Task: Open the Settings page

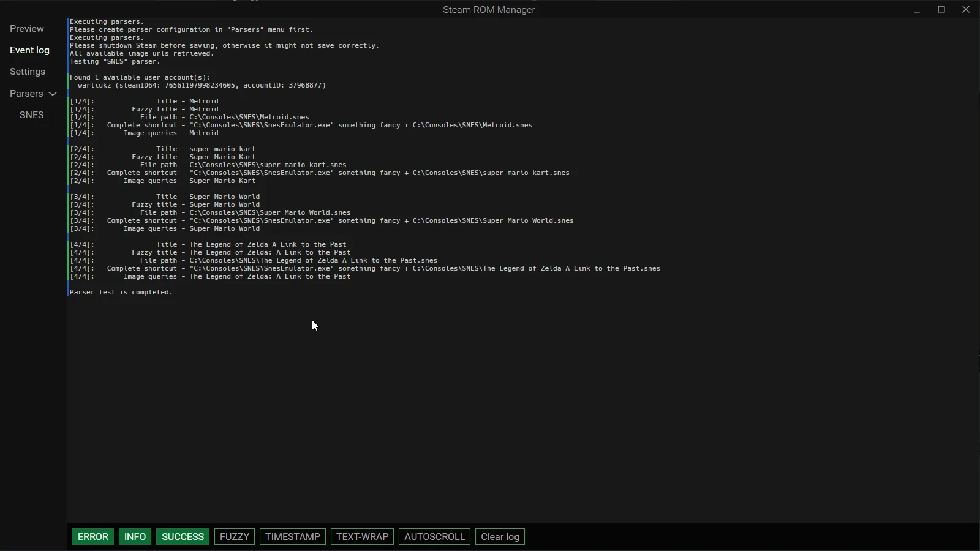Action: click(28, 72)
